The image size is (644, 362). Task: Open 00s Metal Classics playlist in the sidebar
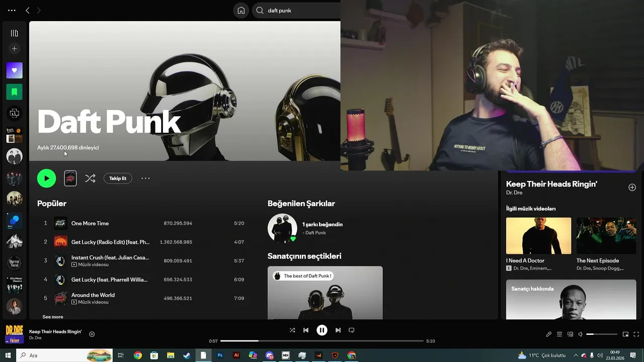(x=14, y=285)
